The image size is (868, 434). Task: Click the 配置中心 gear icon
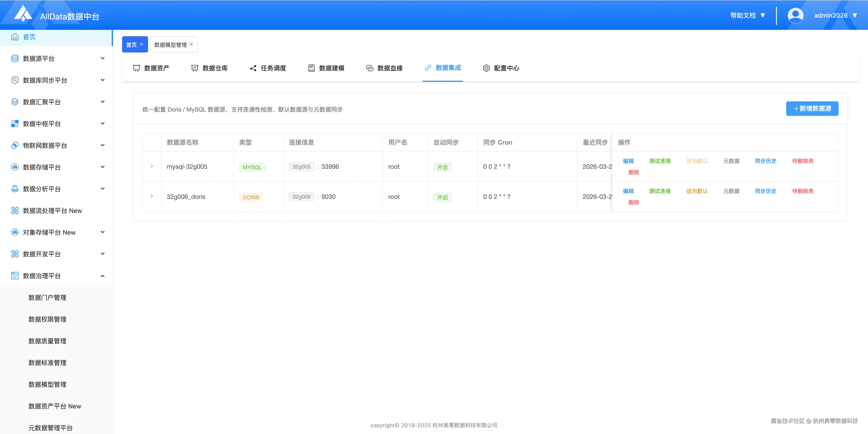pyautogui.click(x=486, y=68)
